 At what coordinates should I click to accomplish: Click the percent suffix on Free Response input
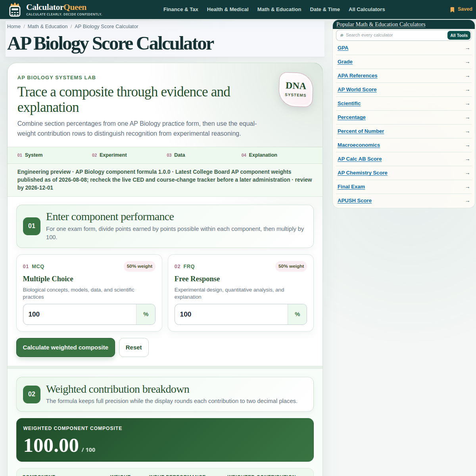(297, 315)
